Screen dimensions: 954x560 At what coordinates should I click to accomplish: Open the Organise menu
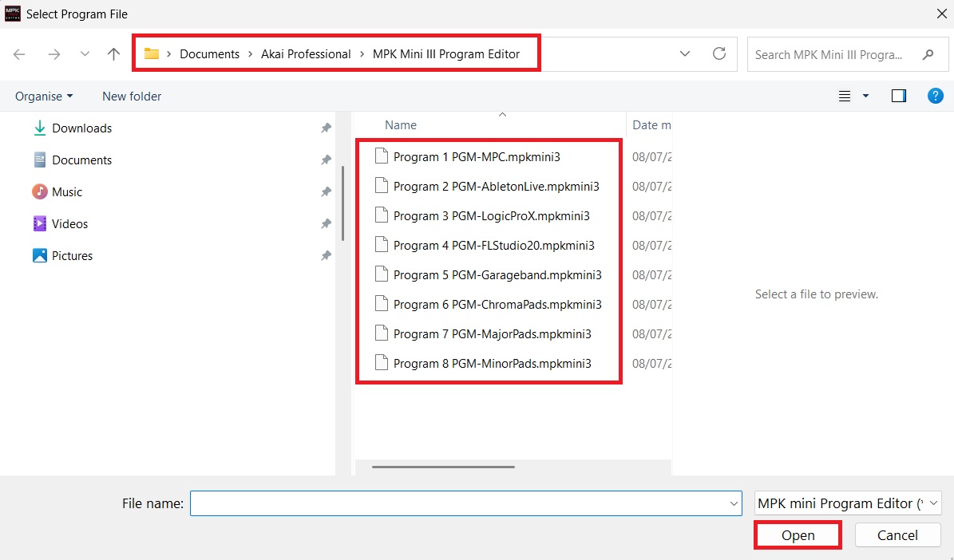tap(44, 96)
